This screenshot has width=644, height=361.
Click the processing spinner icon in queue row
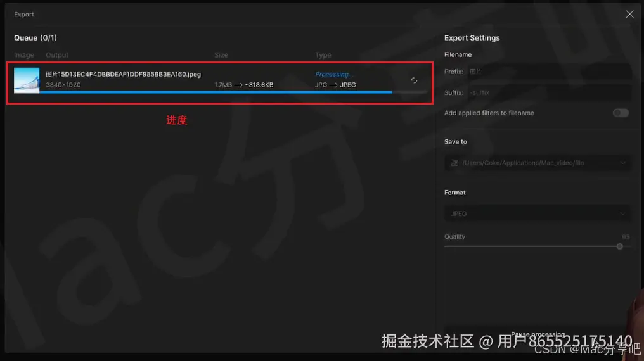coord(414,80)
